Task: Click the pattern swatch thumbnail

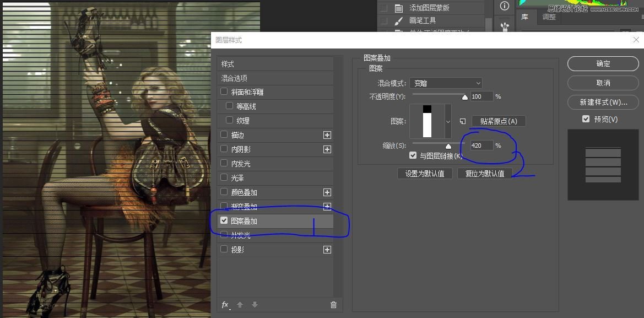Action: click(427, 121)
